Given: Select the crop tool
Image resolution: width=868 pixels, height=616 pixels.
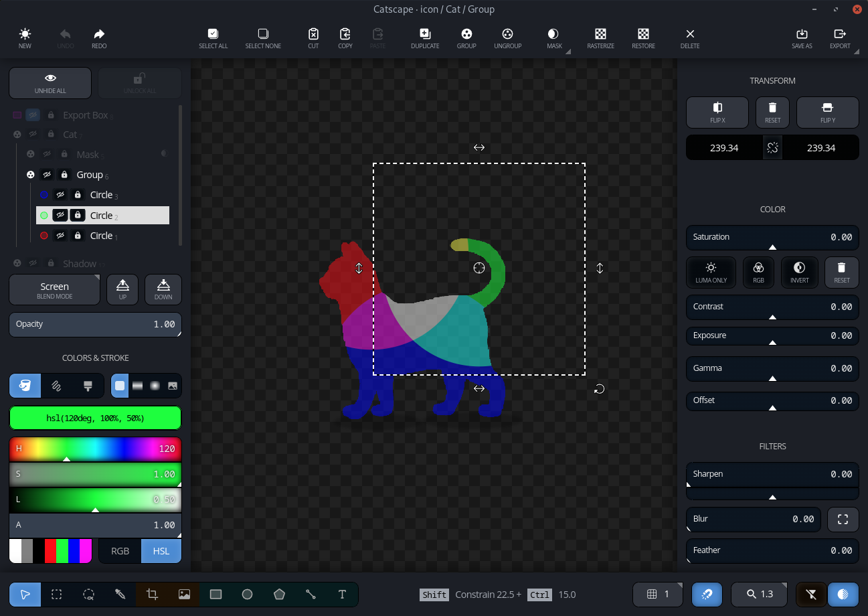Looking at the screenshot, I should (x=152, y=594).
